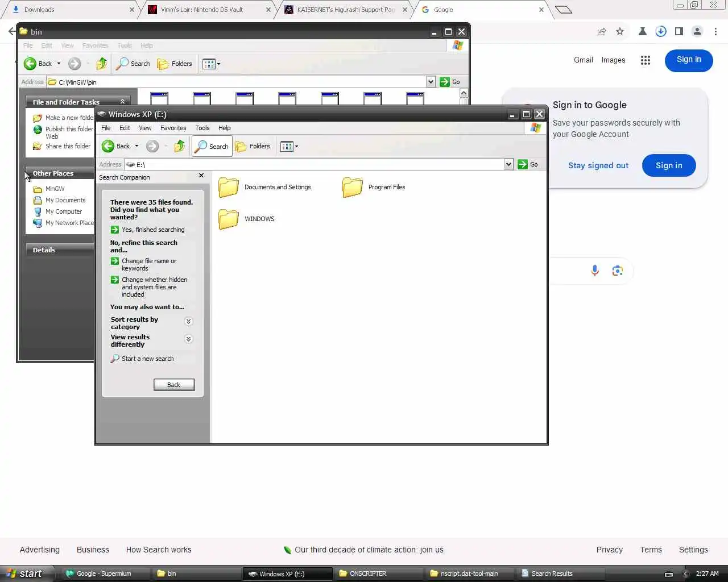Collapse File and Folder Tasks panel
728x582 pixels.
122,102
